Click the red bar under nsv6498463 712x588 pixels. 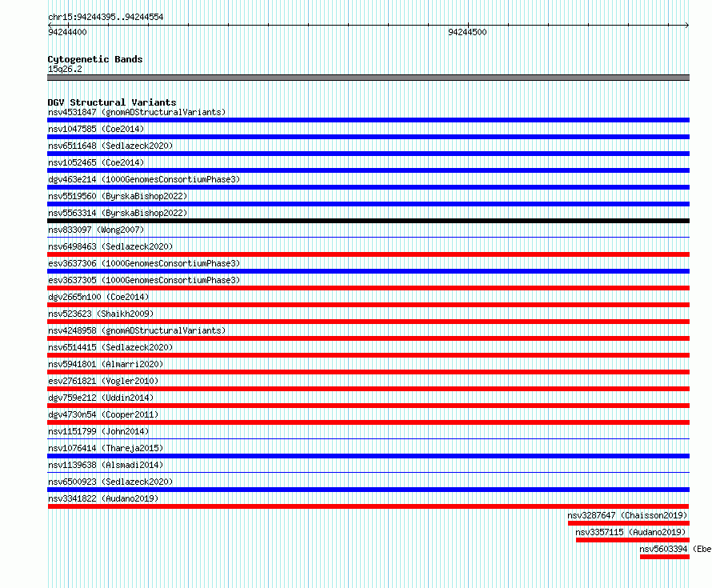(368, 254)
